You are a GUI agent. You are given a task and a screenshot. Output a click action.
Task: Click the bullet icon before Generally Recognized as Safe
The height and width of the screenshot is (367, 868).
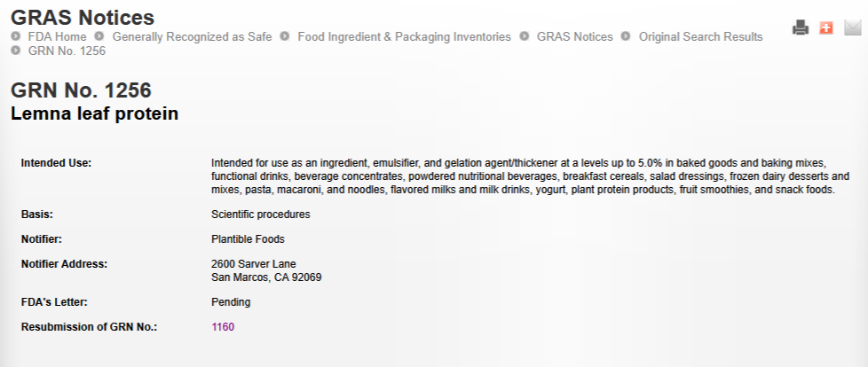click(99, 36)
